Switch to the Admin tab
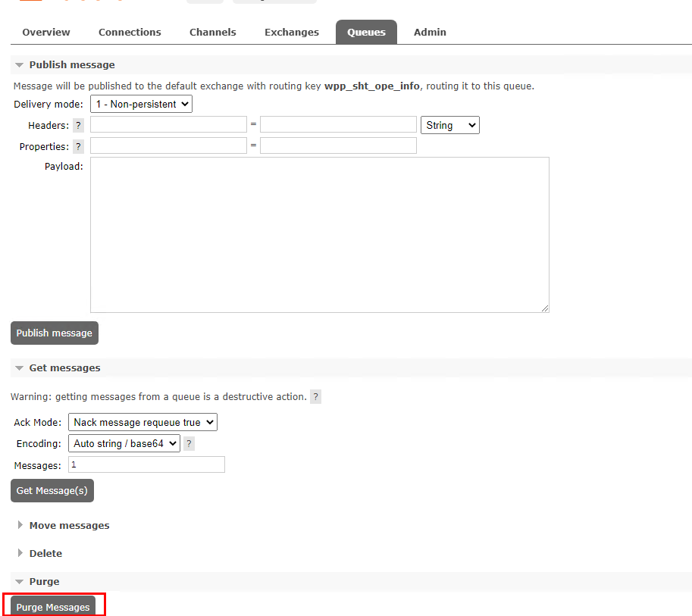 [x=429, y=32]
